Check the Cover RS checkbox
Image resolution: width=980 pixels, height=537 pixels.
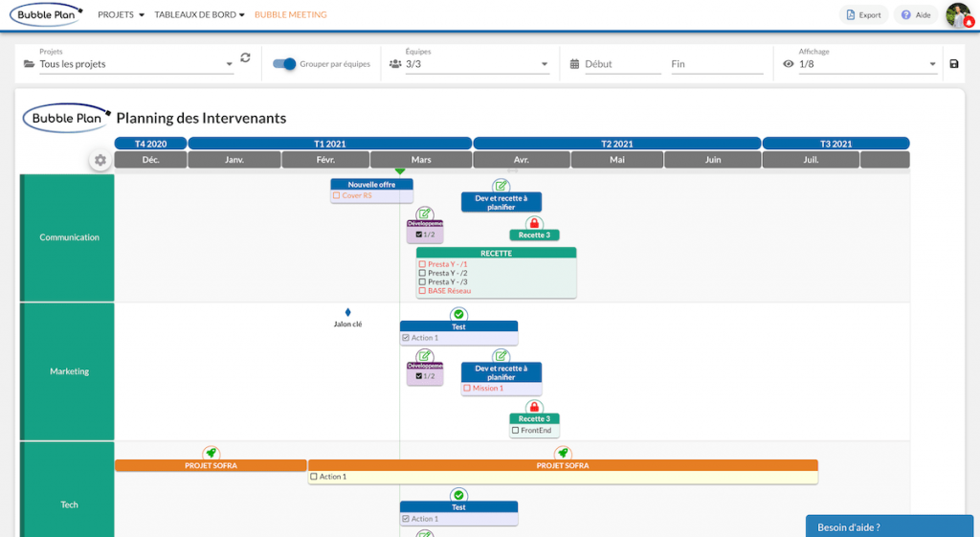coord(336,195)
